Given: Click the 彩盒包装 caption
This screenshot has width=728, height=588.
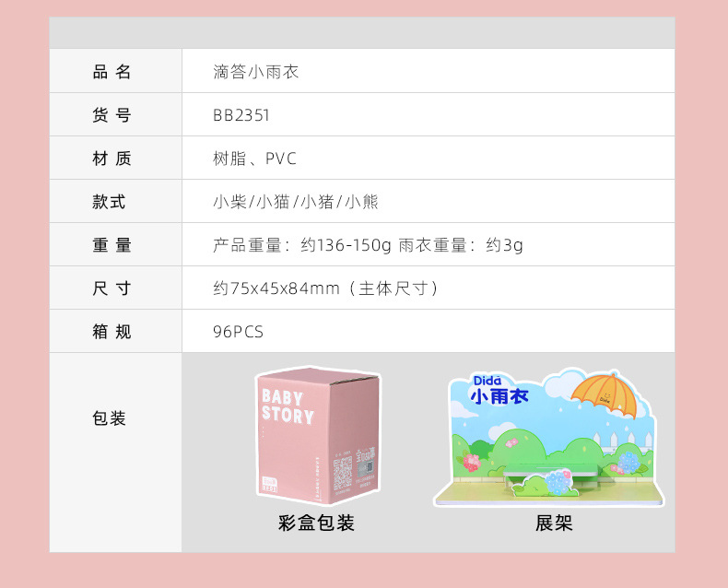Looking at the screenshot, I should click(x=316, y=523).
